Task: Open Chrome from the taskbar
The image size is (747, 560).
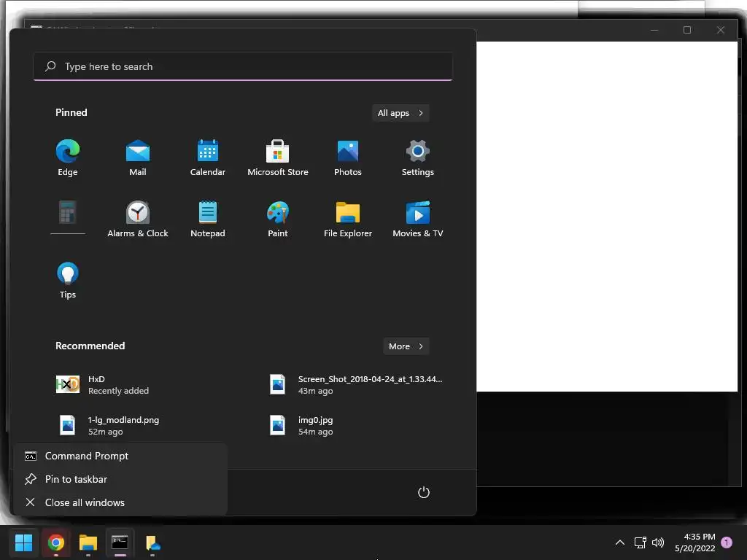Action: 56,542
